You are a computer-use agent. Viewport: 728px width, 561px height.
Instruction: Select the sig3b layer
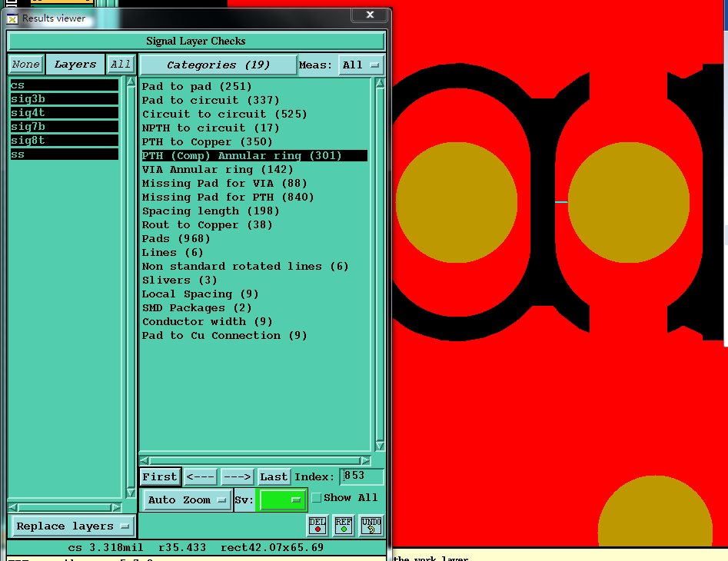64,99
